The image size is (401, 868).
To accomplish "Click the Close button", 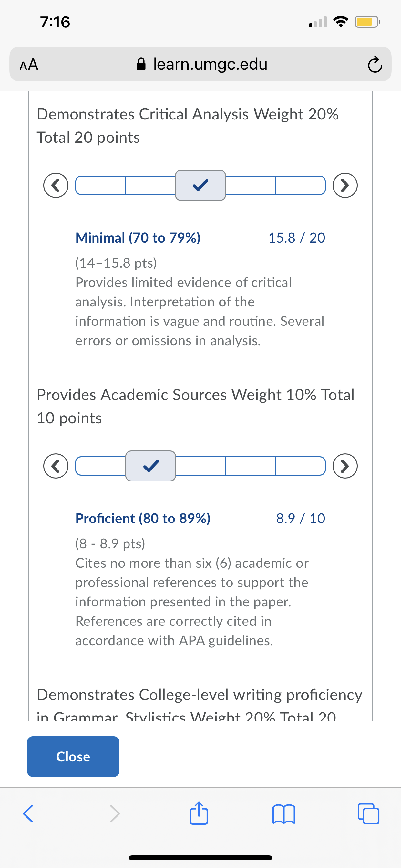I will (x=73, y=757).
